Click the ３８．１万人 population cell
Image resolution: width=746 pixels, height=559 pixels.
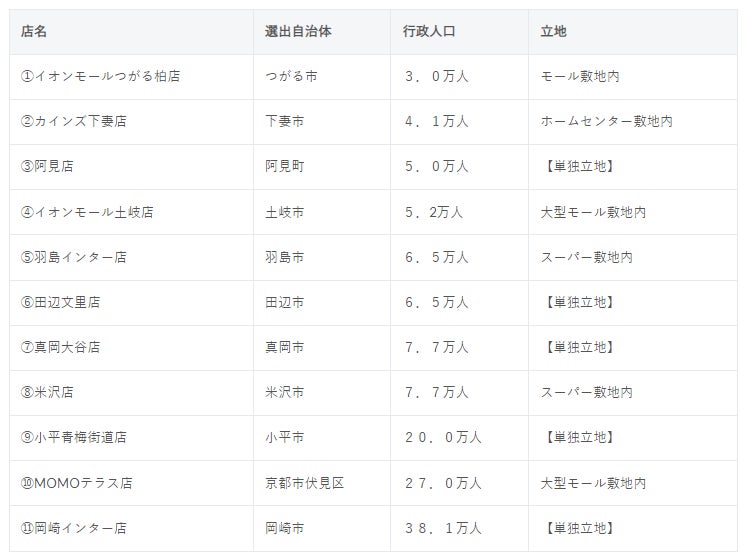459,529
